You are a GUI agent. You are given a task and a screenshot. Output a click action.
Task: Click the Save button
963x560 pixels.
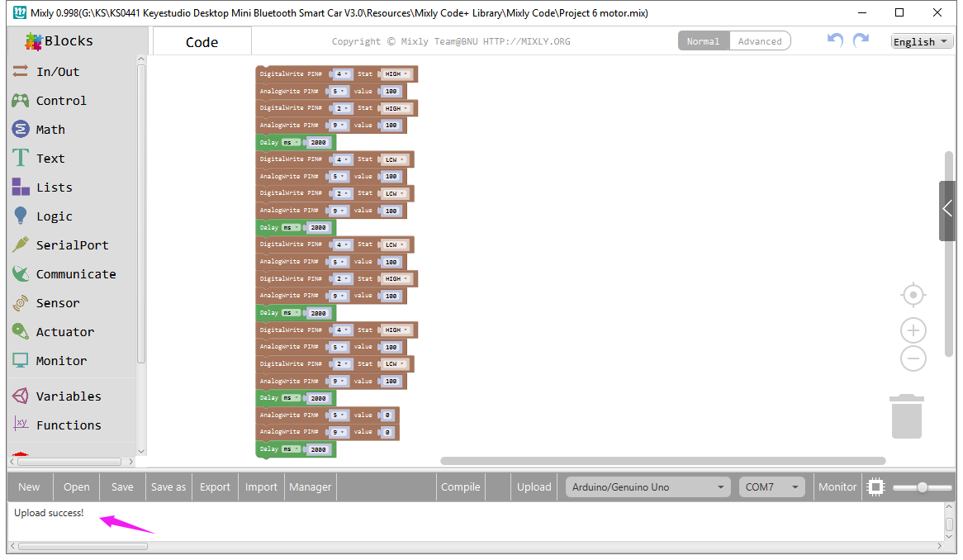point(122,487)
